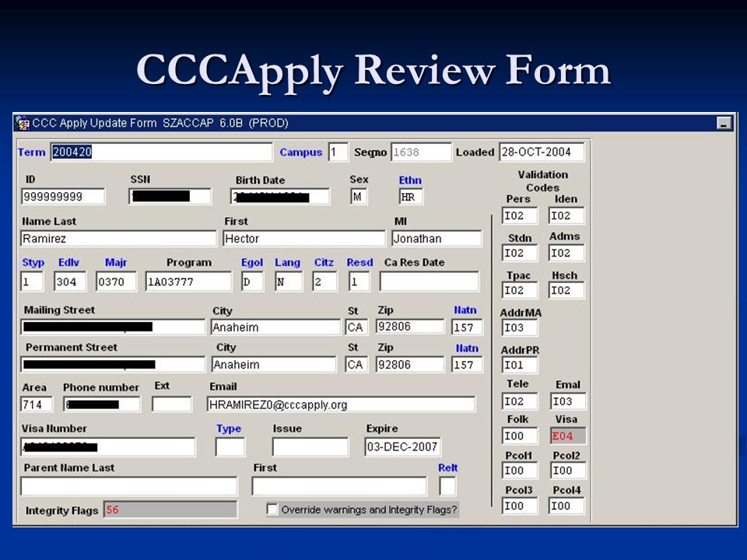747x560 pixels.
Task: Click the Expire field 03-DEC-2007
Action: (402, 446)
